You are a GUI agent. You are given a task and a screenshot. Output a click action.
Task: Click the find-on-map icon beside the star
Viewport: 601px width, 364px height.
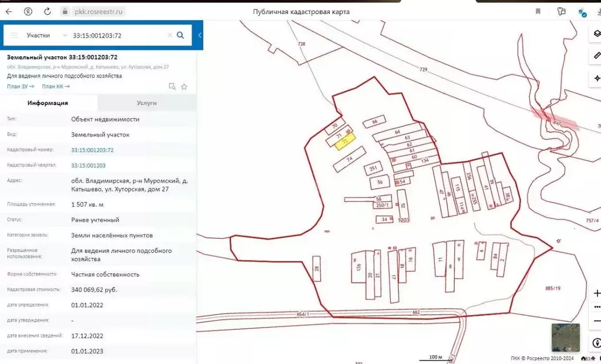[x=172, y=87]
